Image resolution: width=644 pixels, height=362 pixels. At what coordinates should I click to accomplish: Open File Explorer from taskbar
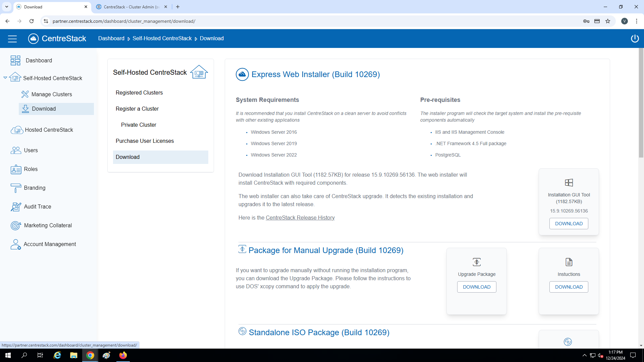[x=73, y=355]
